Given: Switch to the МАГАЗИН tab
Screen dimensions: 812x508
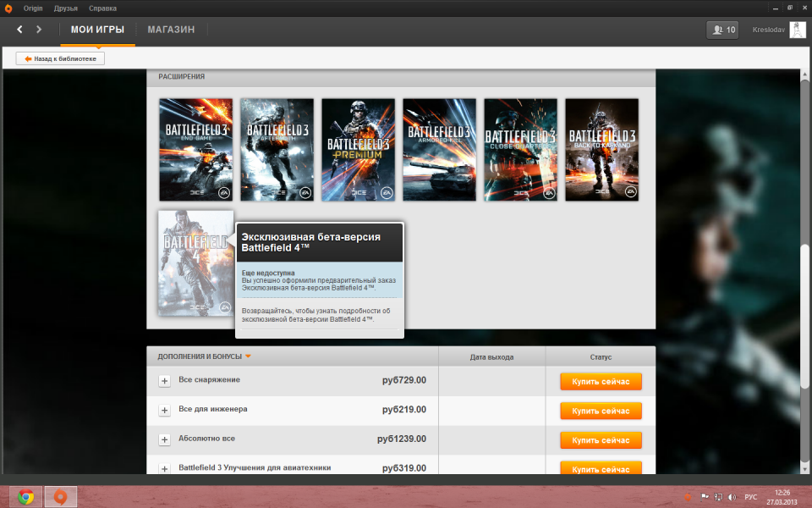Looking at the screenshot, I should click(171, 30).
